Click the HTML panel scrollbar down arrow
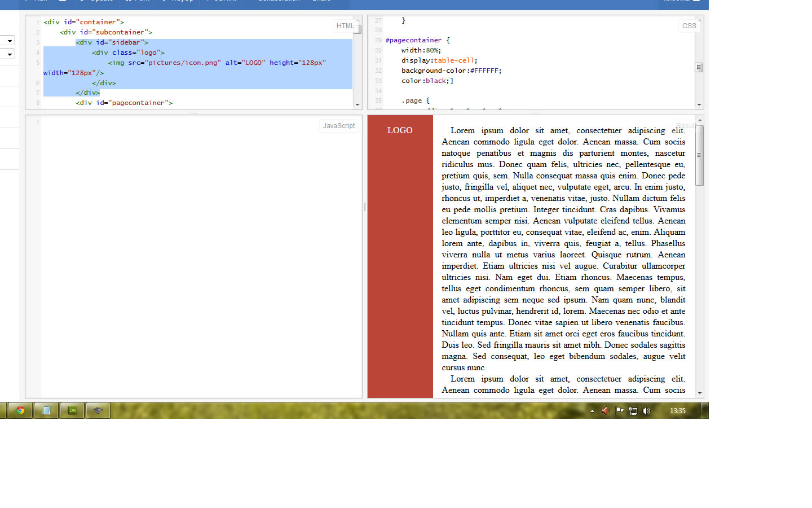812x508 pixels. 358,105
